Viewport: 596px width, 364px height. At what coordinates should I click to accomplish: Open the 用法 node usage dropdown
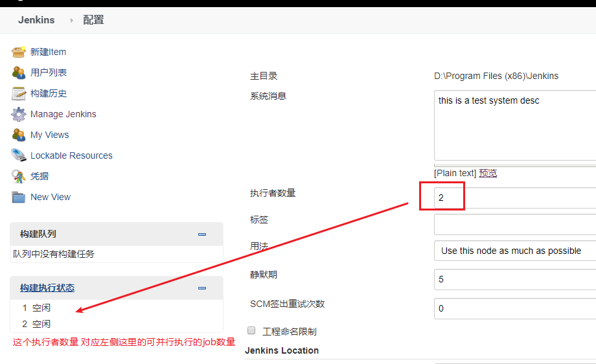pos(515,251)
